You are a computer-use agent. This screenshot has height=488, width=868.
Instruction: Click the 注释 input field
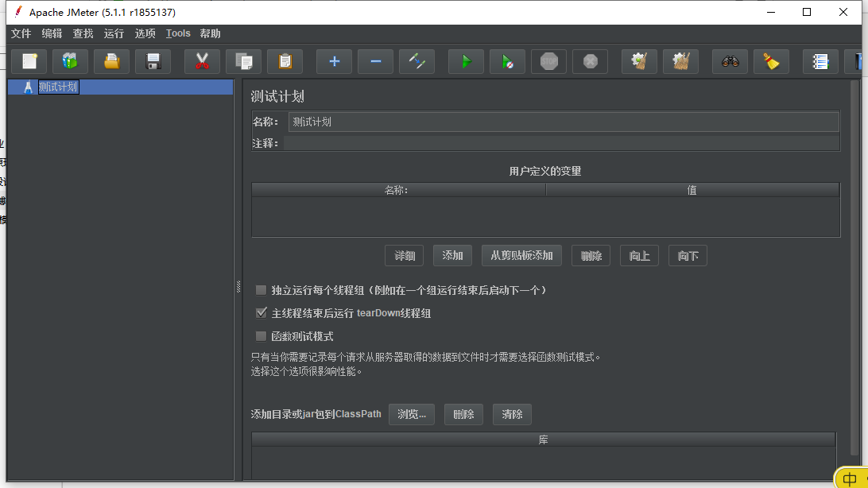click(562, 143)
